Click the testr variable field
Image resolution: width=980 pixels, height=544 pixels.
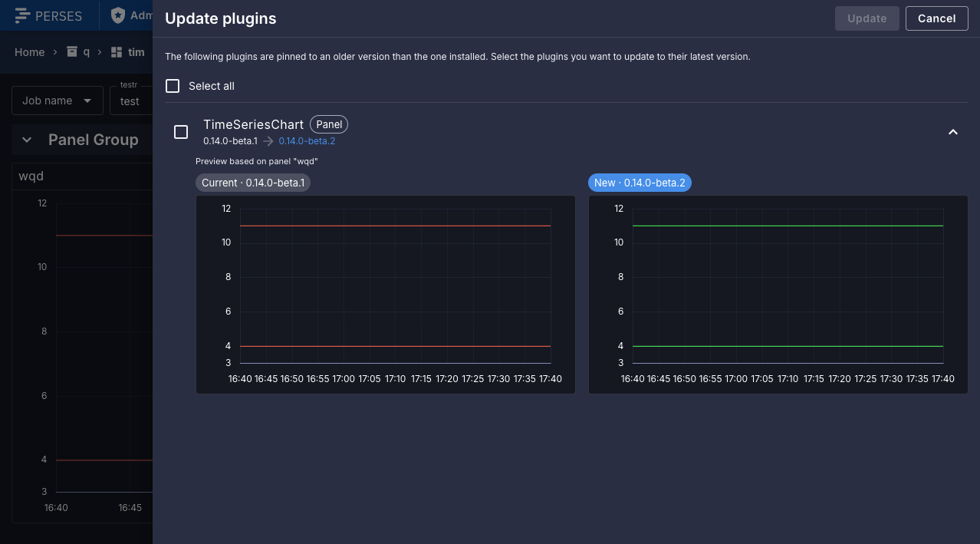(x=131, y=101)
